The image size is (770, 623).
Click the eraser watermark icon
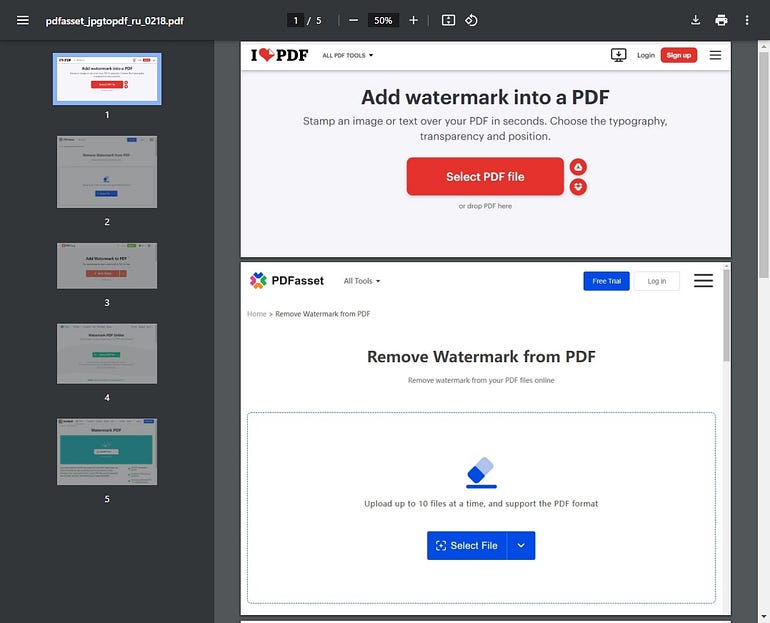481,473
